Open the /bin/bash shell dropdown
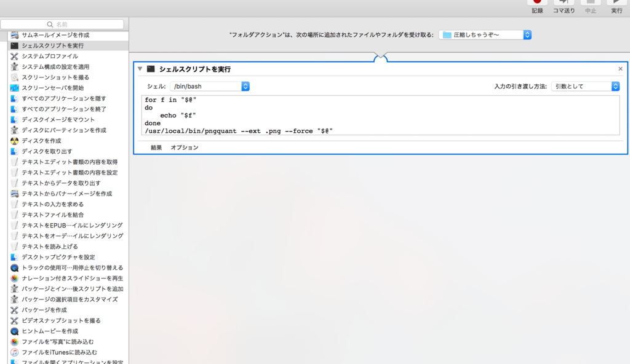Image resolution: width=630 pixels, height=364 pixels. (x=210, y=86)
